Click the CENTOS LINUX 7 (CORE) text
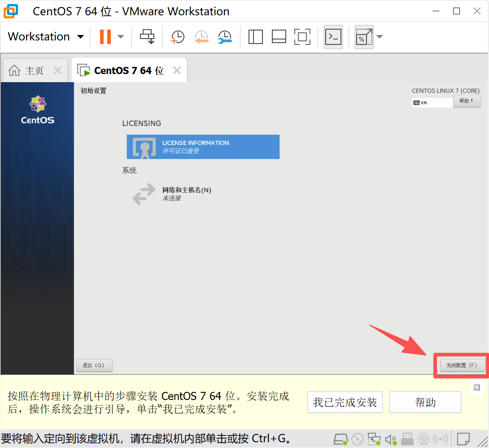Image resolution: width=489 pixels, height=448 pixels. (x=445, y=91)
